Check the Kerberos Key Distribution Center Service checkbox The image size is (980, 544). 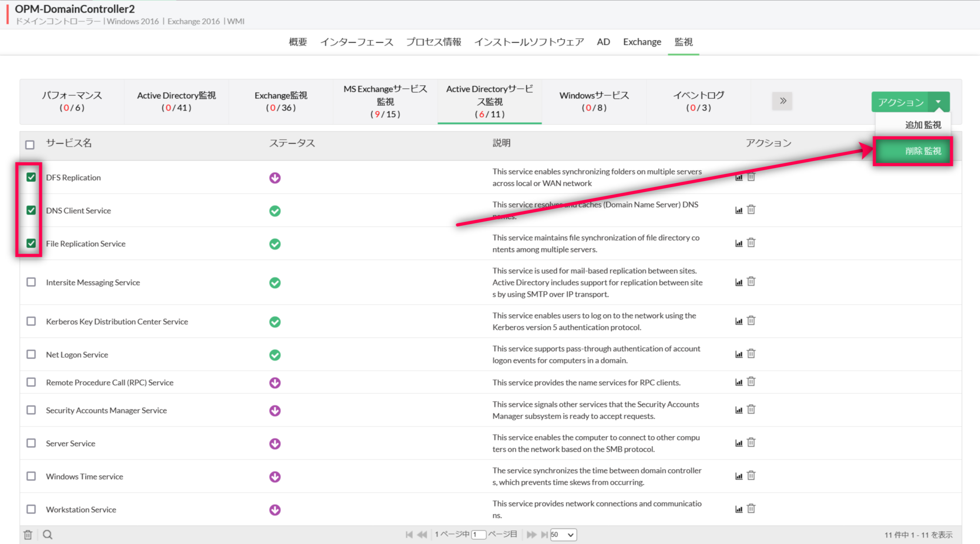coord(31,321)
